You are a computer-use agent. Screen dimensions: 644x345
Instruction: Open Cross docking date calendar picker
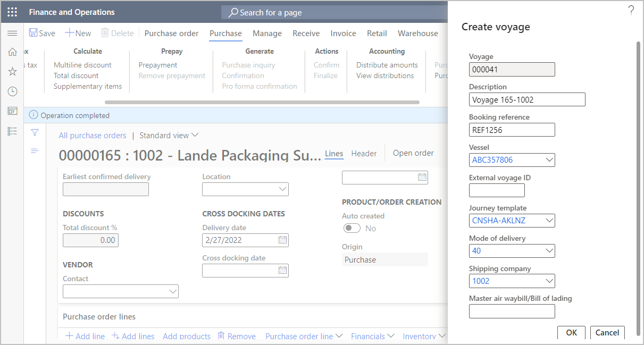(x=283, y=271)
